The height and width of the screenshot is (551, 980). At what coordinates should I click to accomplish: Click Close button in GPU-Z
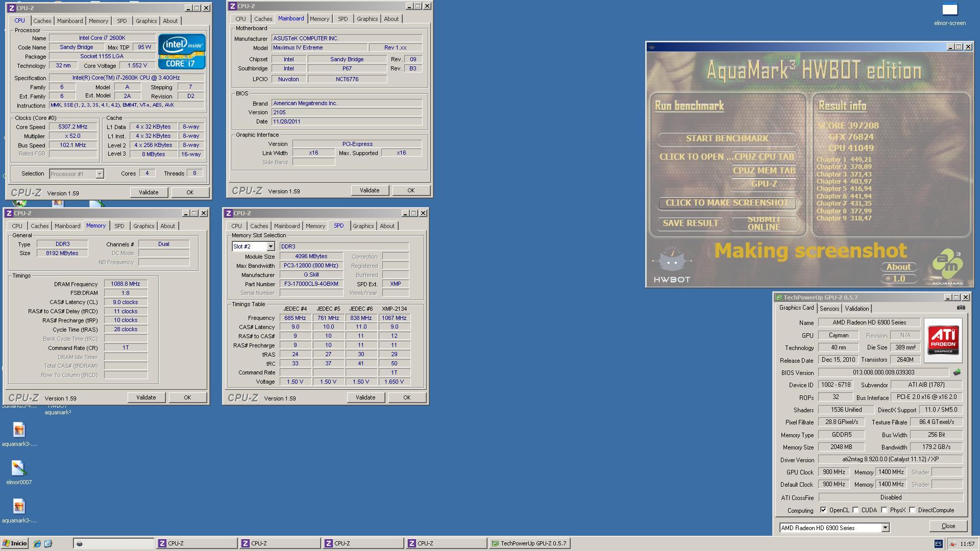[x=948, y=526]
